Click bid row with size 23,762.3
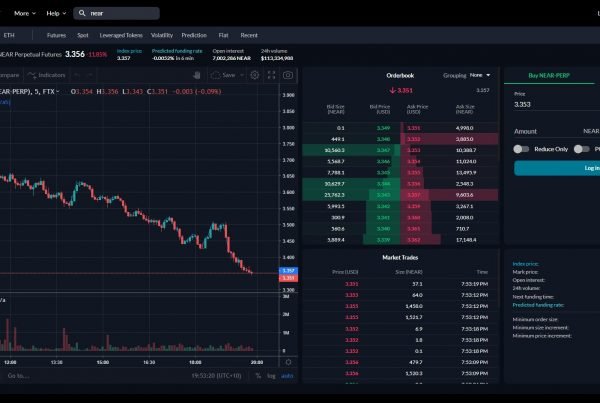Image resolution: width=600 pixels, height=403 pixels. click(351, 195)
